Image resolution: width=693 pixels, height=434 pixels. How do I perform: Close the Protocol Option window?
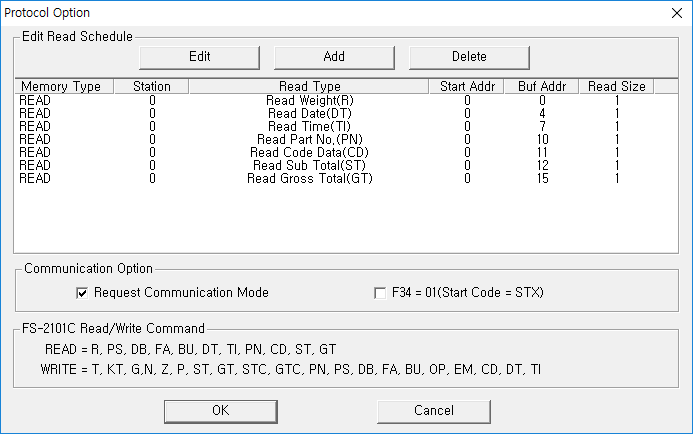(x=677, y=13)
